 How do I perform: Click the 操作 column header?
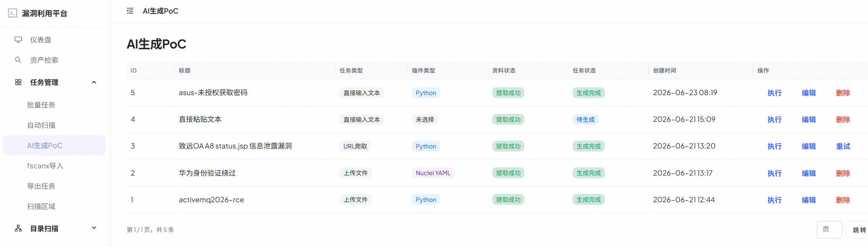click(763, 71)
